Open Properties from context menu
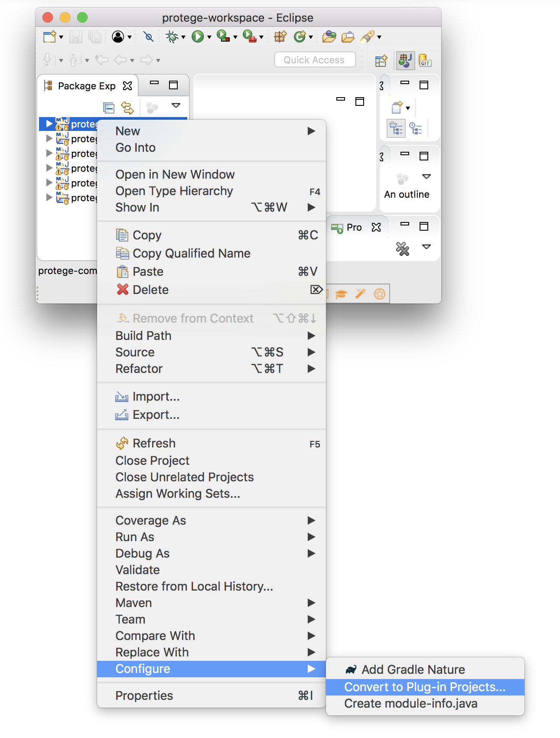 click(212, 696)
